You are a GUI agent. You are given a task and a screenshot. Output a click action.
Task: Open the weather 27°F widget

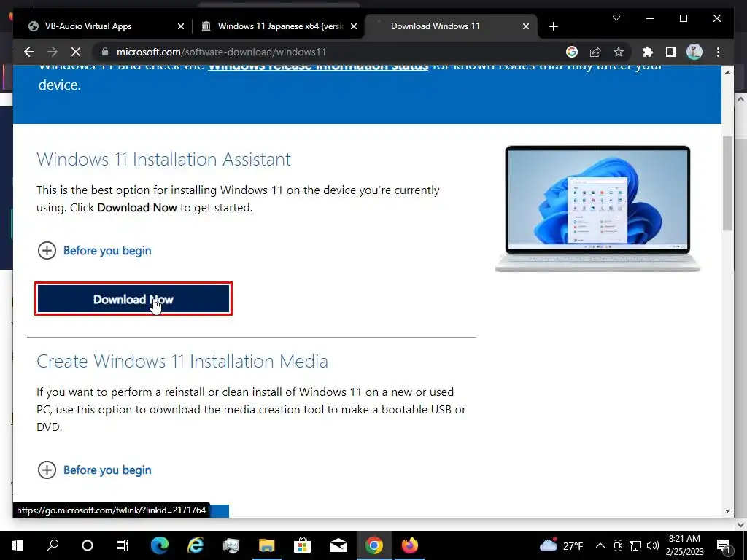pos(562,545)
